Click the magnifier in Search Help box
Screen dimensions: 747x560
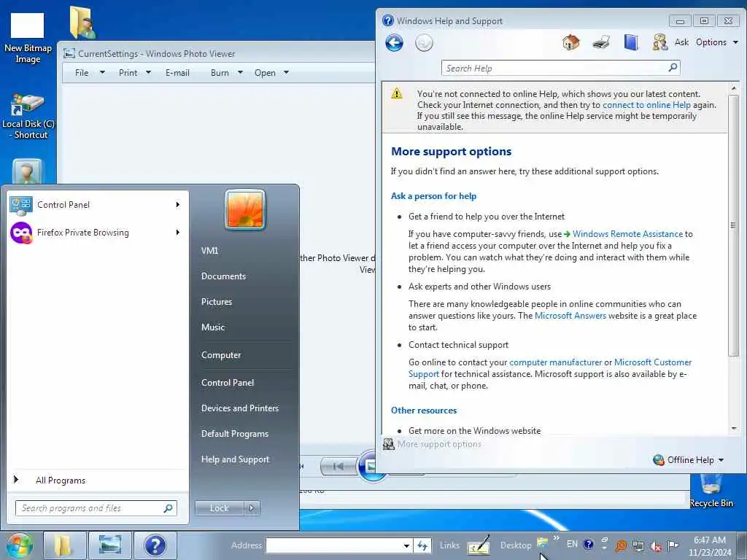[x=673, y=68]
